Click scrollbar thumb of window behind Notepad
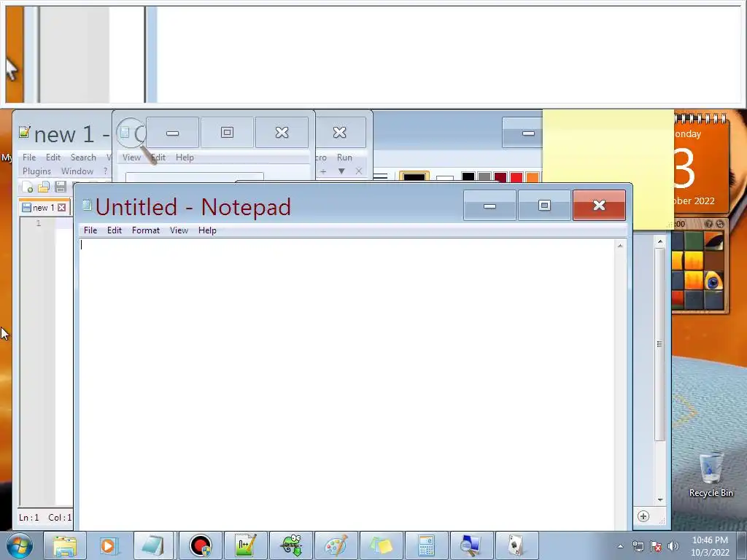The image size is (747, 560). point(659,344)
